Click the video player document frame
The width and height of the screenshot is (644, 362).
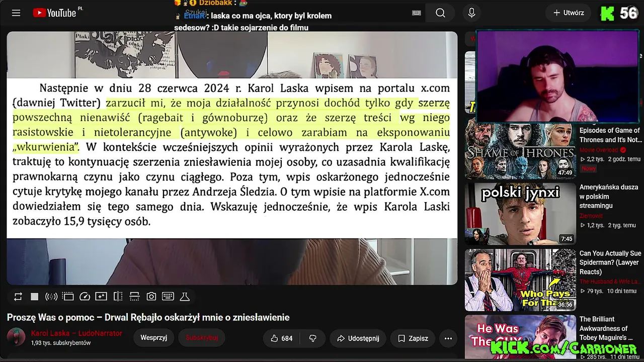click(x=232, y=158)
